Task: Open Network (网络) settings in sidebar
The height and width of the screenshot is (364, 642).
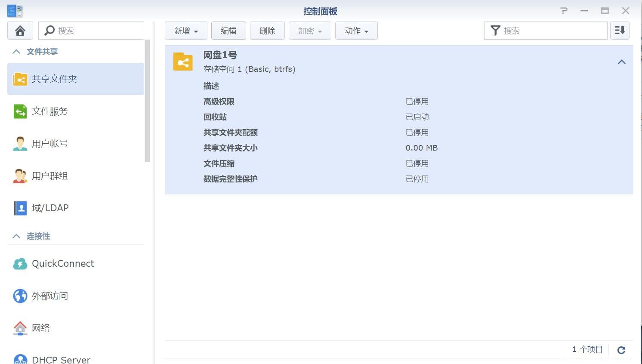Action: click(76, 328)
